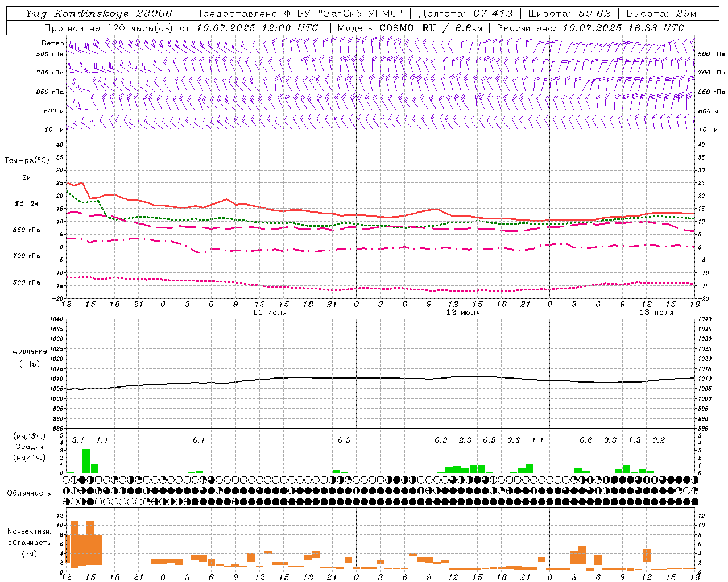
Task: Click the 0.1 precipitation total value
Action: pyautogui.click(x=199, y=440)
